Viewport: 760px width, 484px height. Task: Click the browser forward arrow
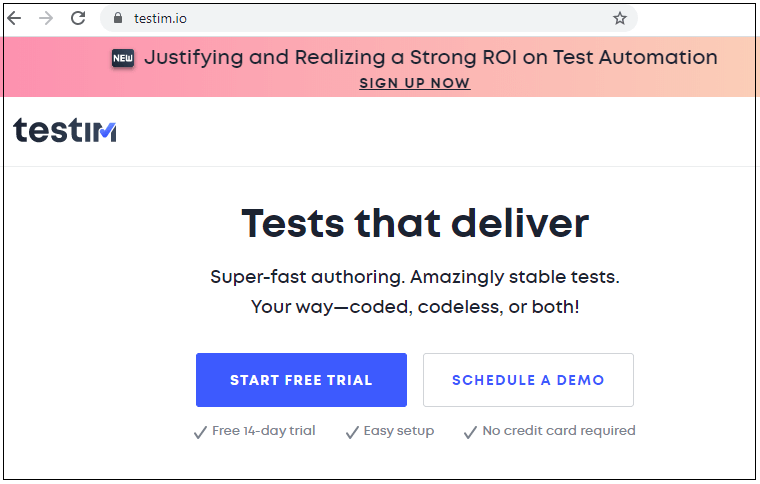click(46, 18)
